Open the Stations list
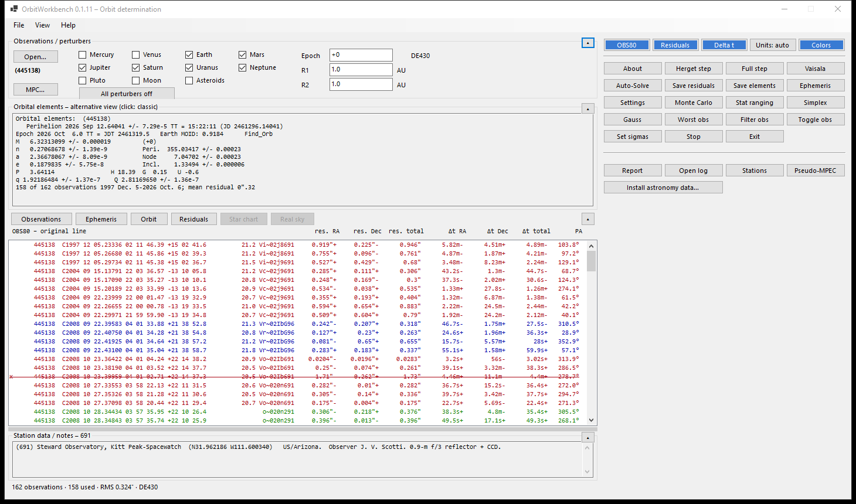856x504 pixels. 755,171
